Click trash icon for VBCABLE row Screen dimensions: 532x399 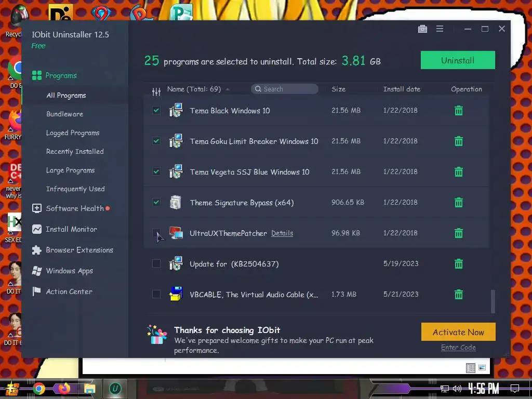(x=459, y=294)
